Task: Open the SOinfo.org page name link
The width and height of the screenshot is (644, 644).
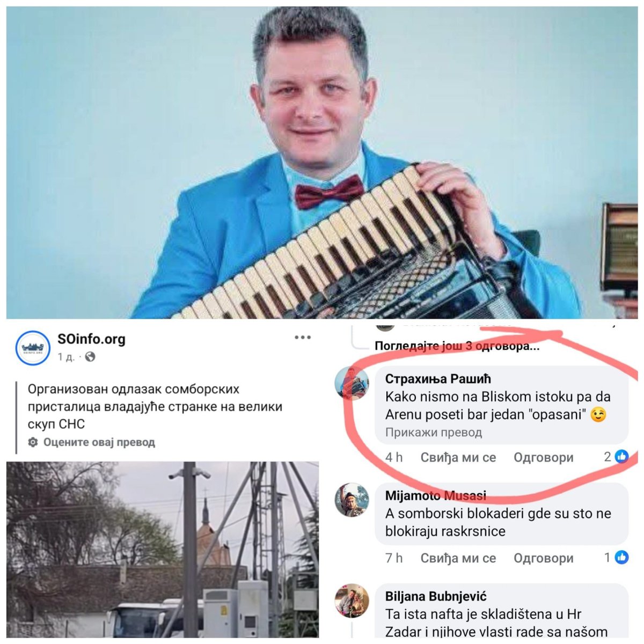Action: tap(91, 339)
